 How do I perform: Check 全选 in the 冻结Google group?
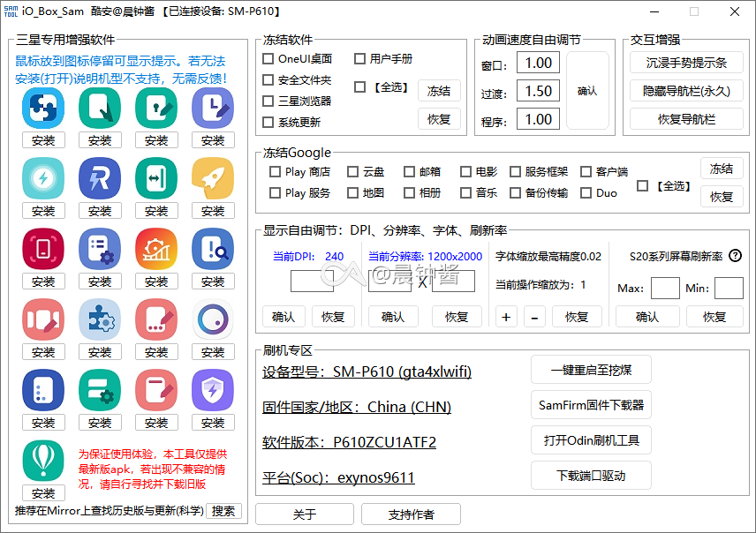point(642,186)
